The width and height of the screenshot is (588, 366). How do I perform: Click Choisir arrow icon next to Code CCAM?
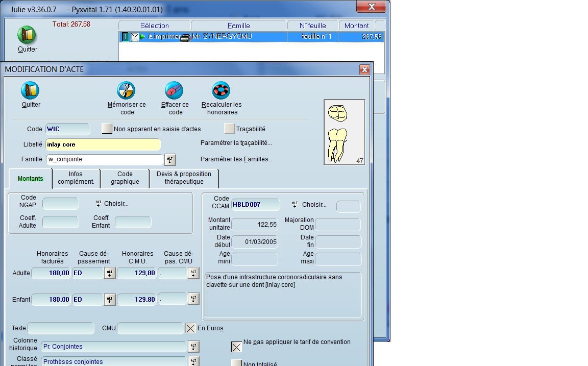pos(295,205)
